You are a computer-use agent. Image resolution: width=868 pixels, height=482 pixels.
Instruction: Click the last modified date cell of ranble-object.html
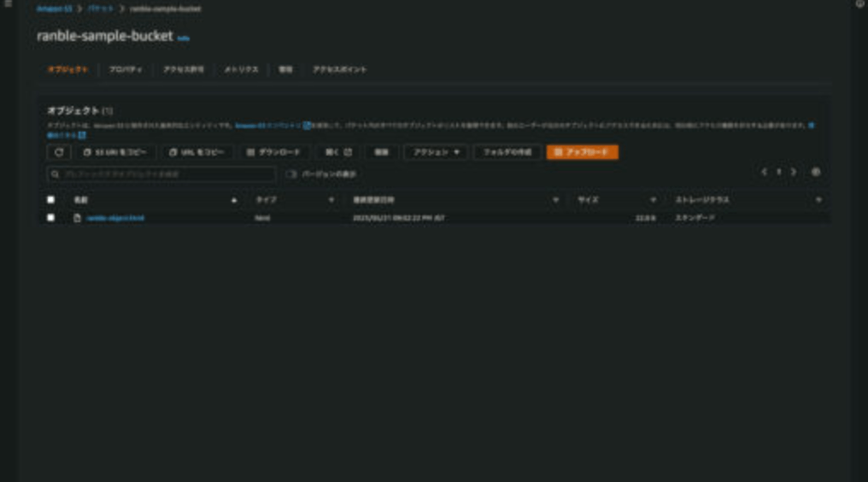click(x=399, y=218)
